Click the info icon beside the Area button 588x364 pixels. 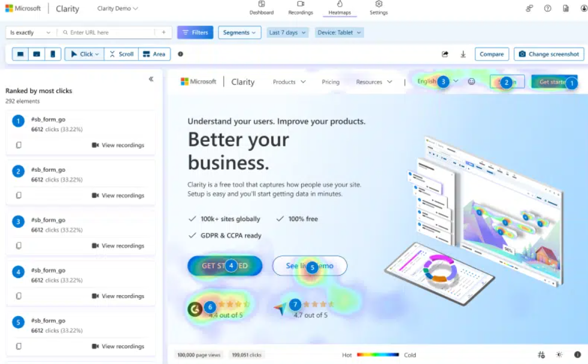point(180,54)
